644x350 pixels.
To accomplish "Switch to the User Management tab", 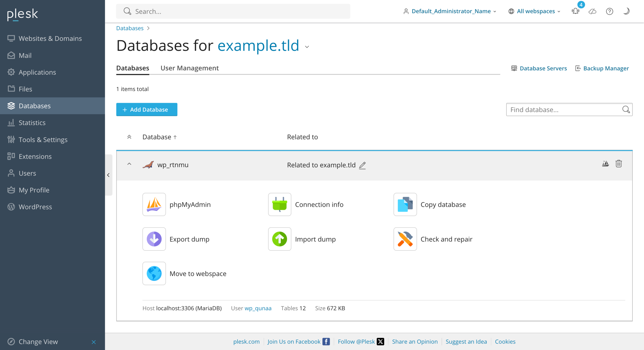I will pyautogui.click(x=189, y=68).
